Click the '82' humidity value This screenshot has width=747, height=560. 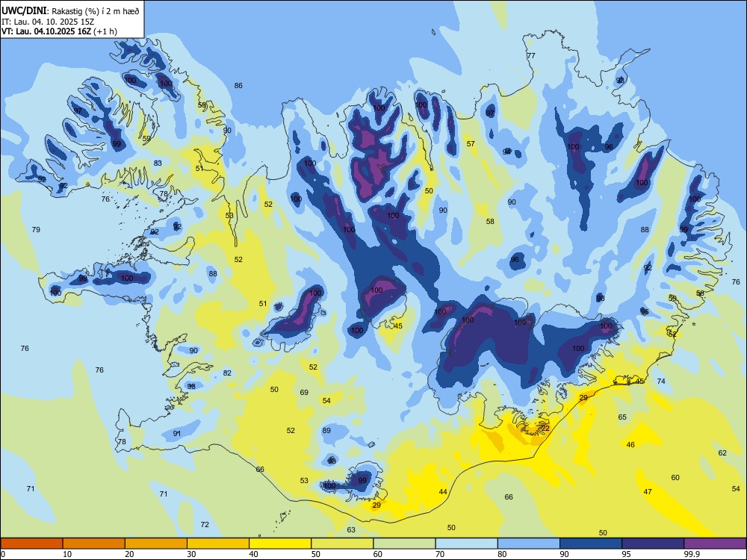point(227,373)
